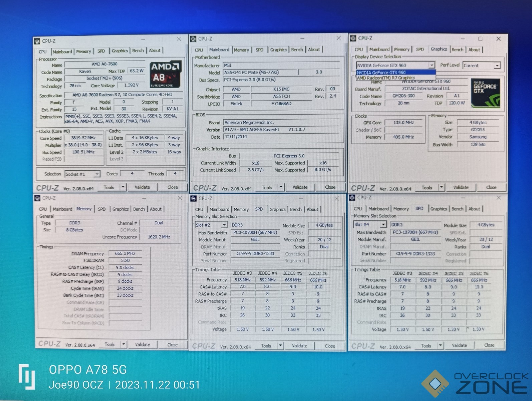Open Socket #1 selection dropdown
This screenshot has width=532, height=401.
coord(97,174)
